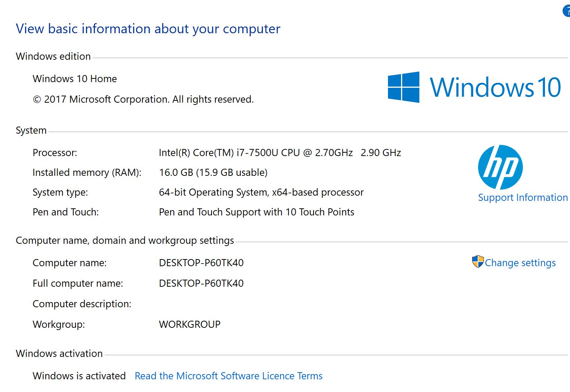
Task: Click the System type 64-bit value
Action: click(261, 192)
